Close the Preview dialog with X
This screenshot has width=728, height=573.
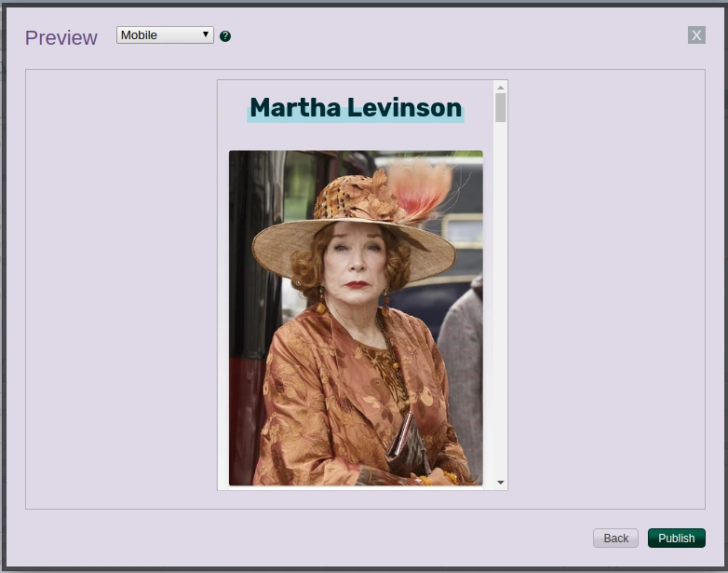click(x=696, y=34)
